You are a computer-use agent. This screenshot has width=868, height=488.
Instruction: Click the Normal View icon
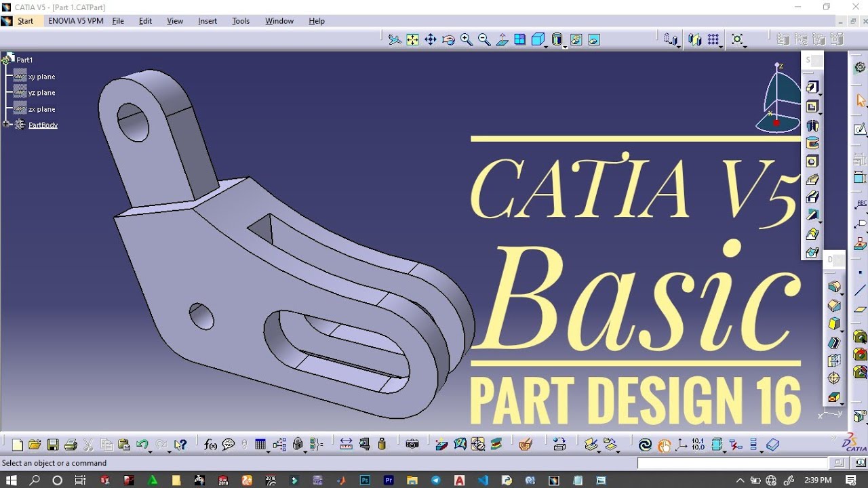tap(502, 40)
